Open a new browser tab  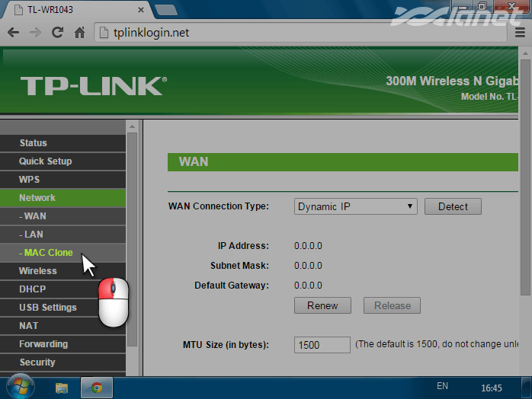coord(165,8)
